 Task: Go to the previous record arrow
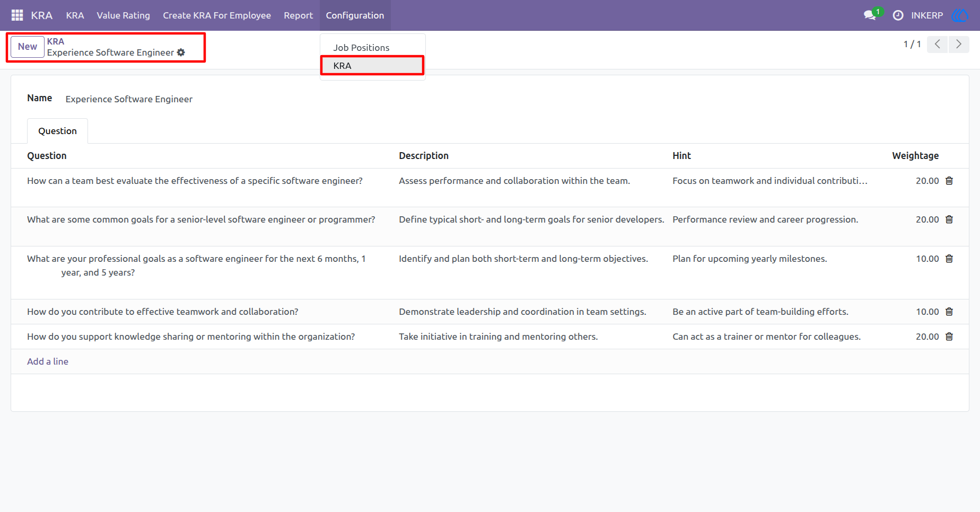pos(937,44)
